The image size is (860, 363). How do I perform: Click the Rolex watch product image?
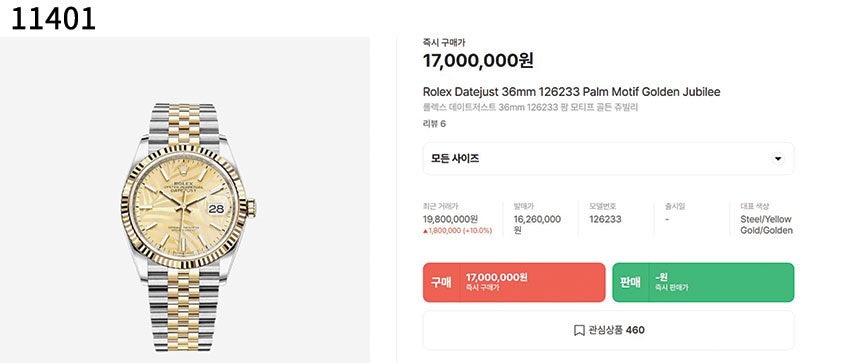pos(188,227)
